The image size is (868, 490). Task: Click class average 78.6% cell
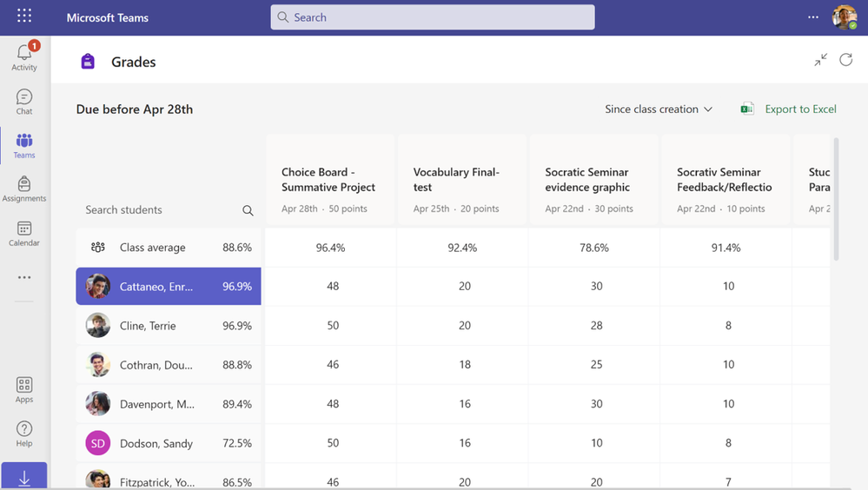[x=594, y=248]
